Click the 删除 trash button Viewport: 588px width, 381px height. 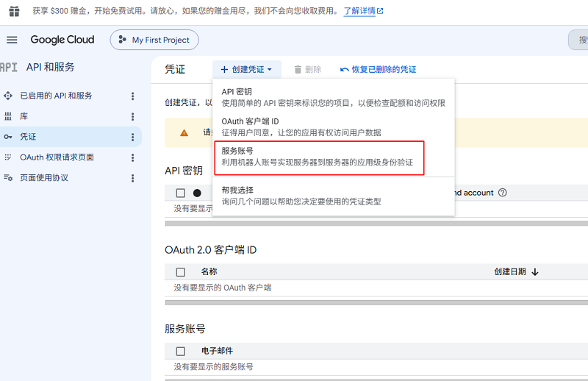point(307,69)
